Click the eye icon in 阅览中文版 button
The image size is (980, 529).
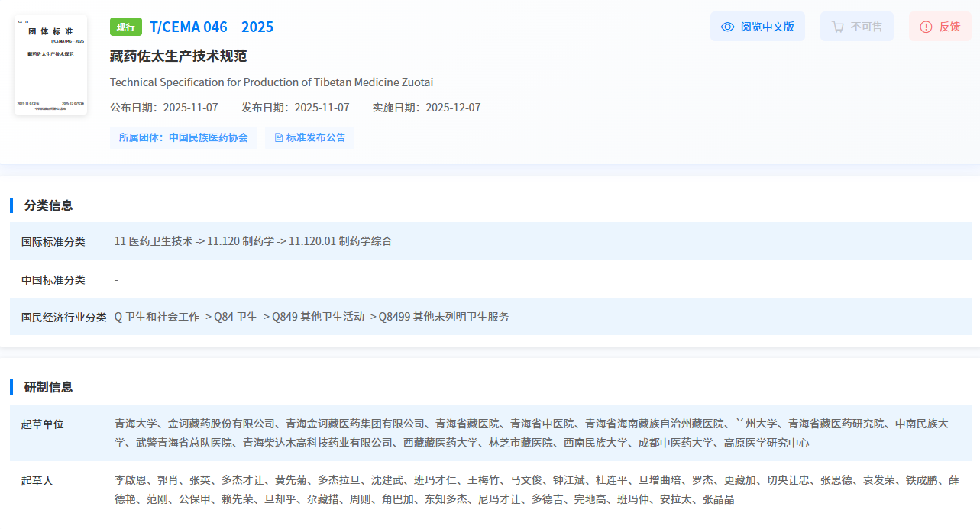pos(728,27)
